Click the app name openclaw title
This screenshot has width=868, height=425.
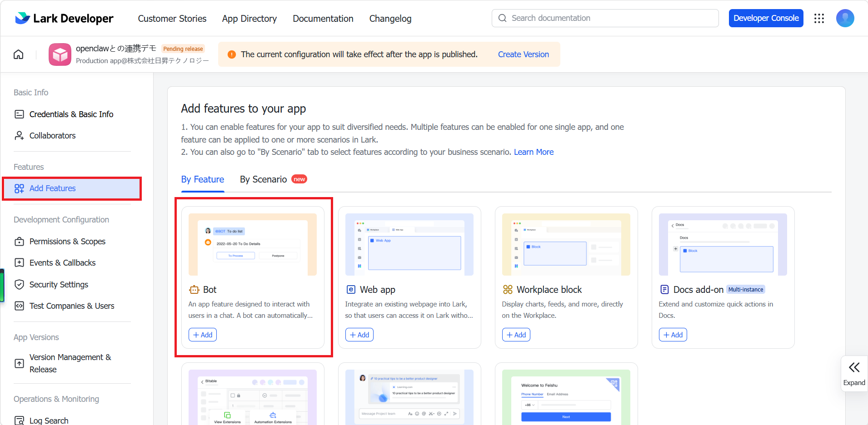tap(116, 49)
